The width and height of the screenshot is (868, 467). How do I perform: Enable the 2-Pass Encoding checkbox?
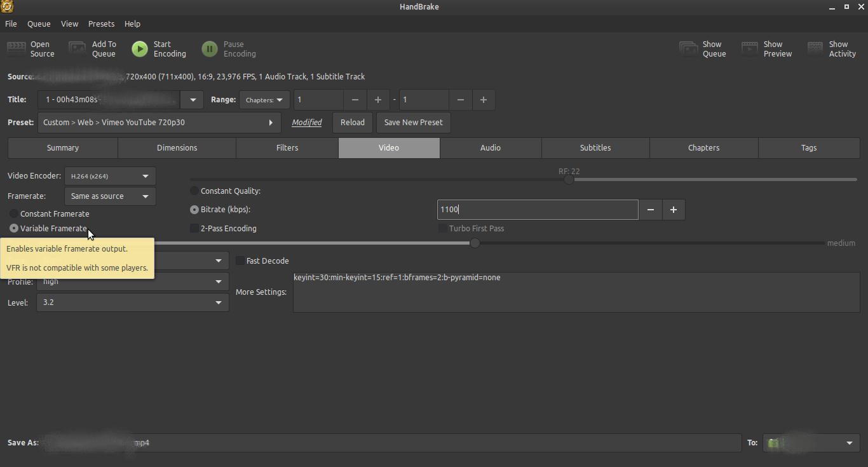[194, 229]
